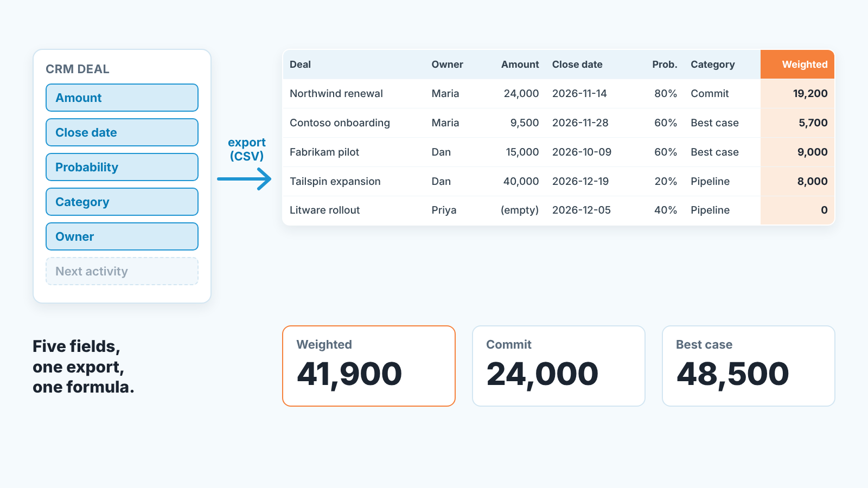Click the 20% probability cell

tap(666, 181)
